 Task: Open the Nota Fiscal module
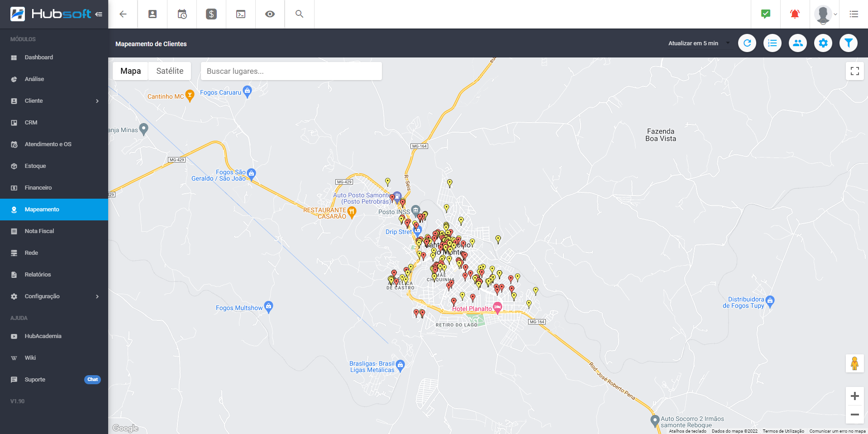pyautogui.click(x=54, y=231)
